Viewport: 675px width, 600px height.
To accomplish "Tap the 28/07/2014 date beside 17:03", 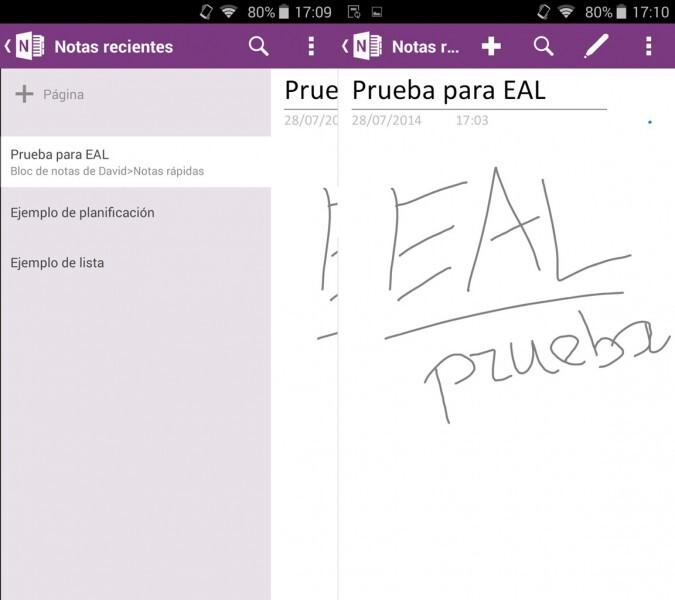I will click(x=386, y=121).
